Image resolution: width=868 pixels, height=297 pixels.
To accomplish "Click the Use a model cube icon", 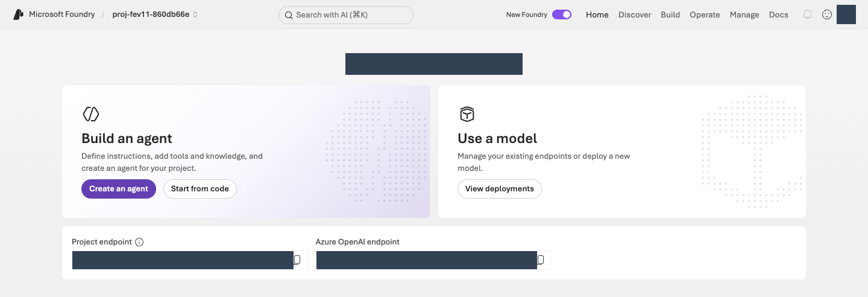I will (x=467, y=113).
